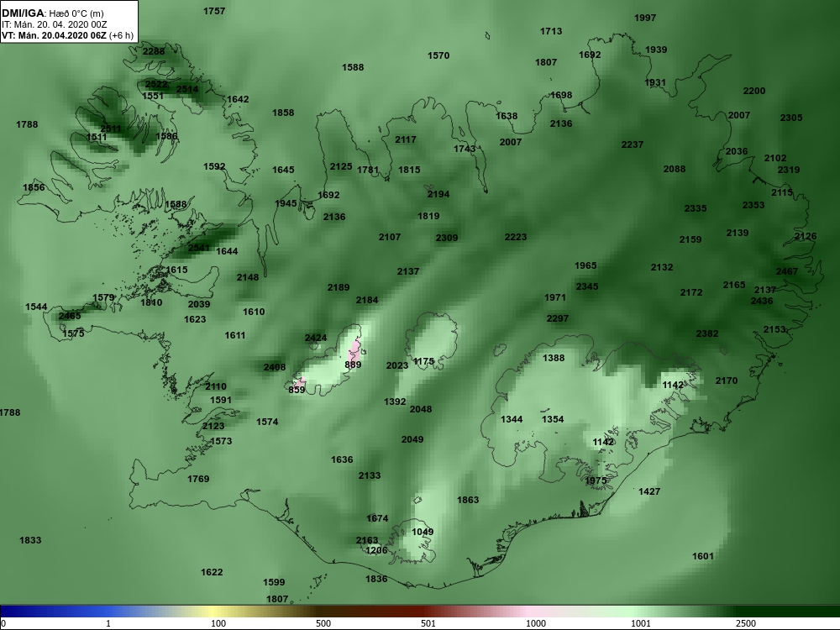
Task: Click the map value "2522"
Action: coord(156,84)
